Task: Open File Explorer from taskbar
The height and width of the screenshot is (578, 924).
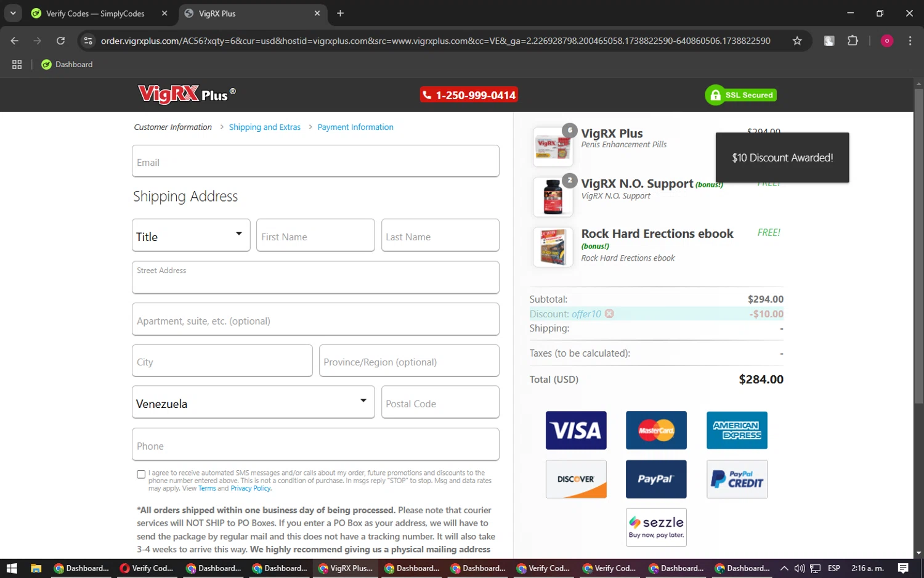Action: (x=36, y=568)
